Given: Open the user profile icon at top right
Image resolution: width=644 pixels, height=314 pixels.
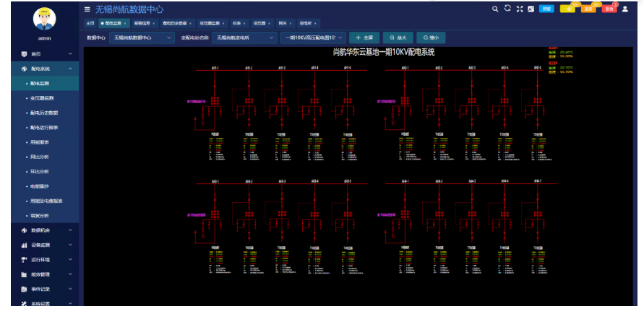Looking at the screenshot, I should 625,9.
